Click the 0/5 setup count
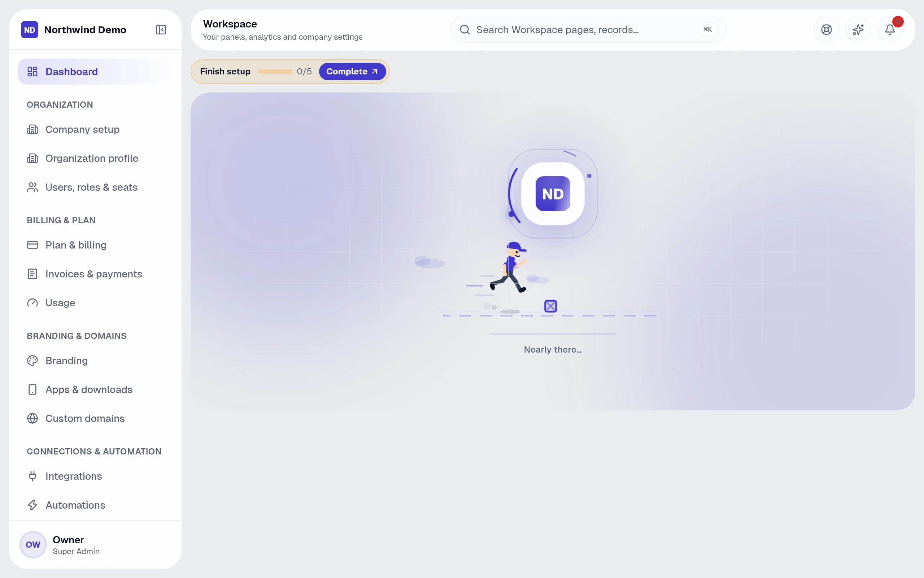Image resolution: width=924 pixels, height=578 pixels. 304,72
